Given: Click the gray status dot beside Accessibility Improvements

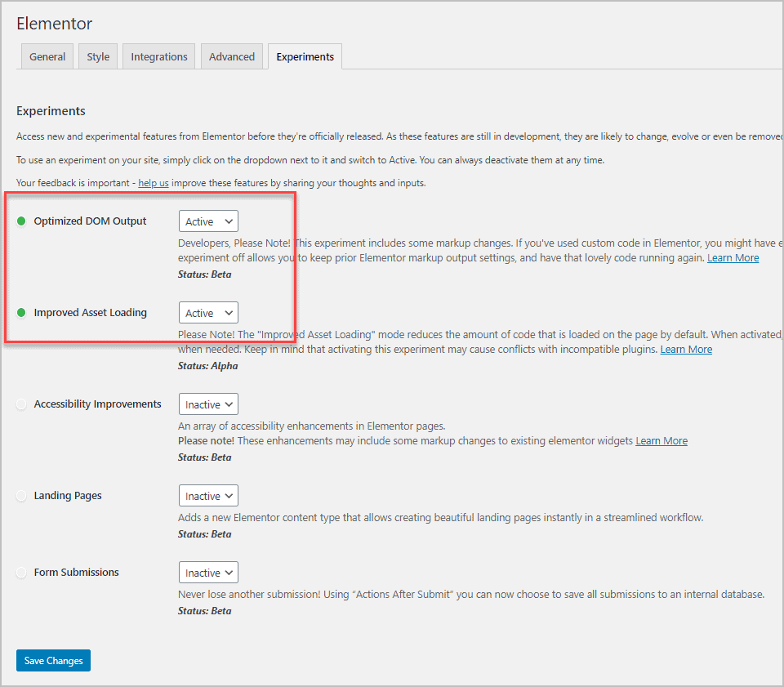Looking at the screenshot, I should (21, 404).
